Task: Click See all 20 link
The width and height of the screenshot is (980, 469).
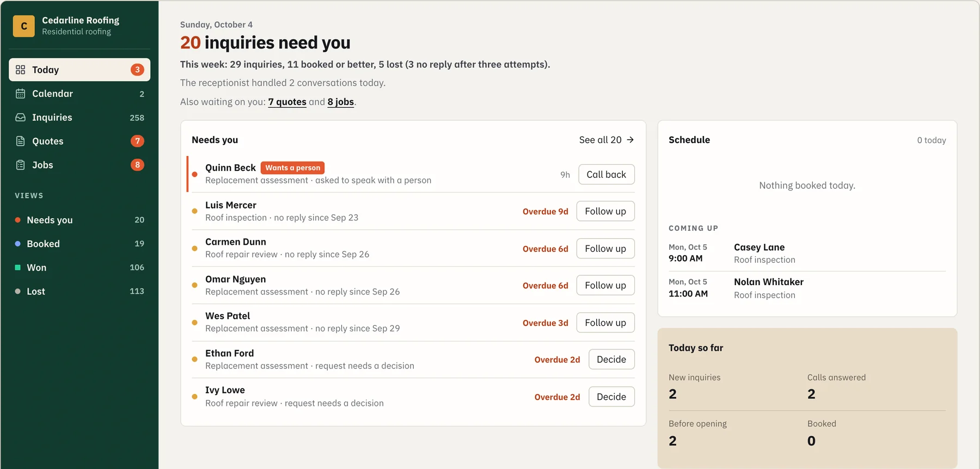Action: 607,140
